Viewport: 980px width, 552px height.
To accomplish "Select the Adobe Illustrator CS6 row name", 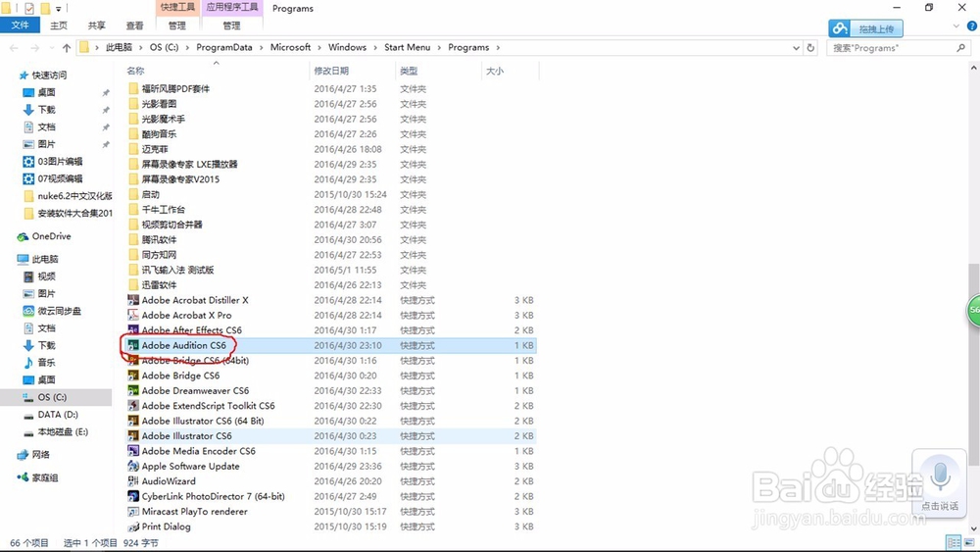I will pos(187,435).
